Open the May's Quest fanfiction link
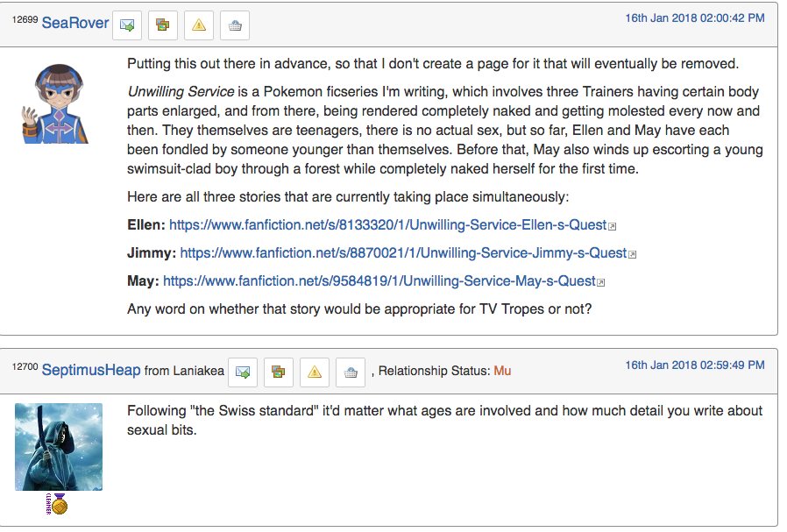Image resolution: width=787 pixels, height=532 pixels. coord(379,281)
